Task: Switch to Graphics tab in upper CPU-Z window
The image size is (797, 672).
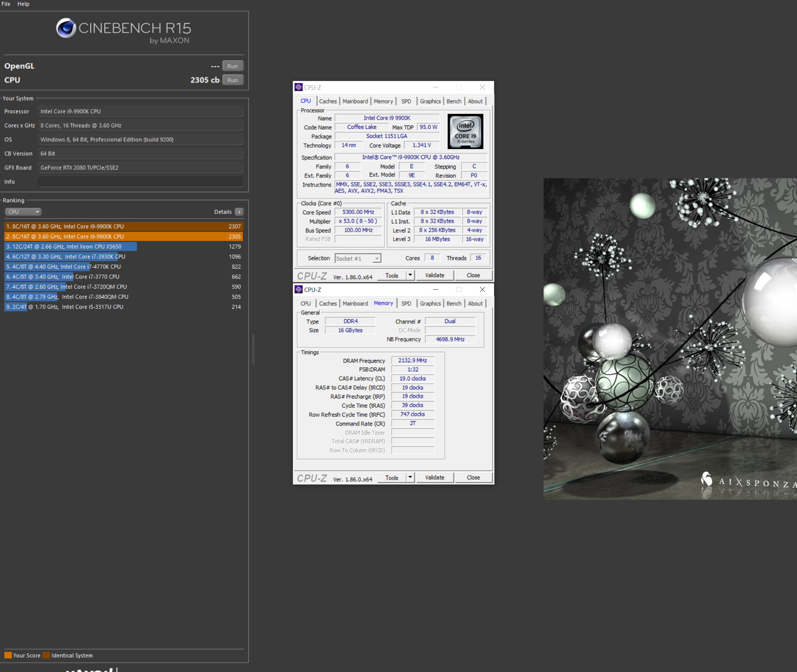Action: 430,101
